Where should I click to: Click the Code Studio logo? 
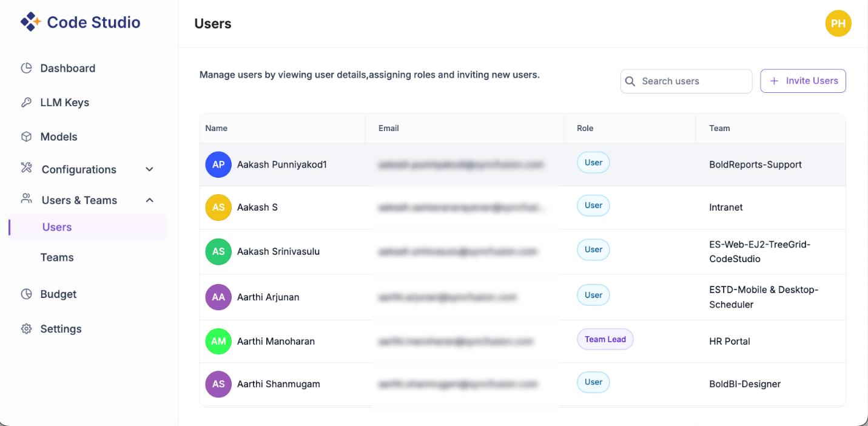coord(81,22)
